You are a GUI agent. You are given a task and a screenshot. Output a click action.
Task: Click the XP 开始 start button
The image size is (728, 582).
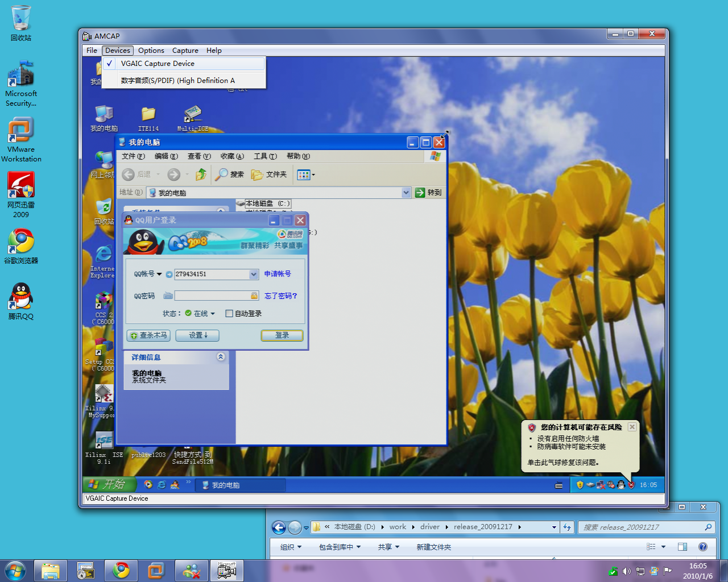point(110,484)
